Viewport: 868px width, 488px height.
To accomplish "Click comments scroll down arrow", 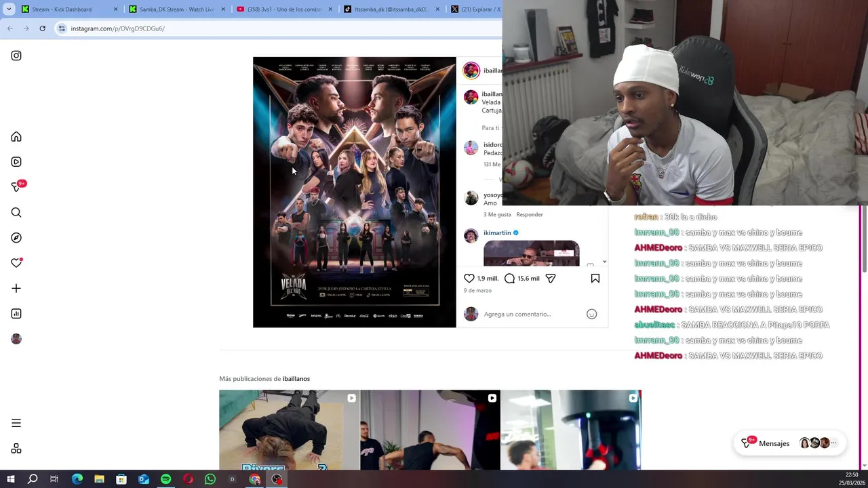I will (x=604, y=262).
